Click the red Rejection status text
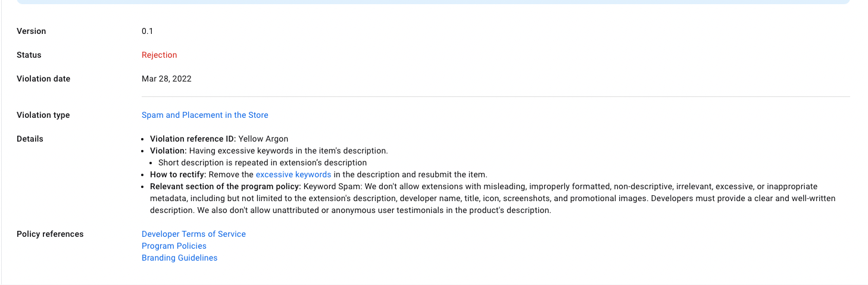 pyautogui.click(x=159, y=55)
